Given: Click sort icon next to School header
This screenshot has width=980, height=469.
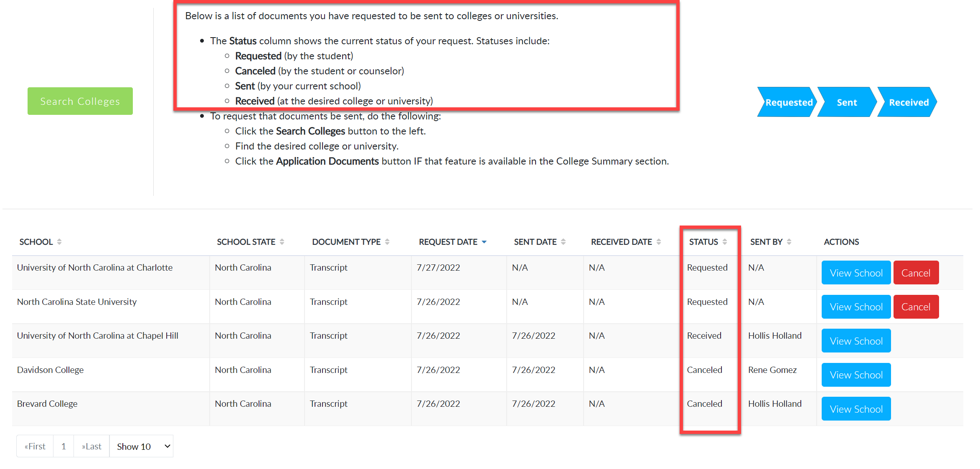Looking at the screenshot, I should point(59,242).
